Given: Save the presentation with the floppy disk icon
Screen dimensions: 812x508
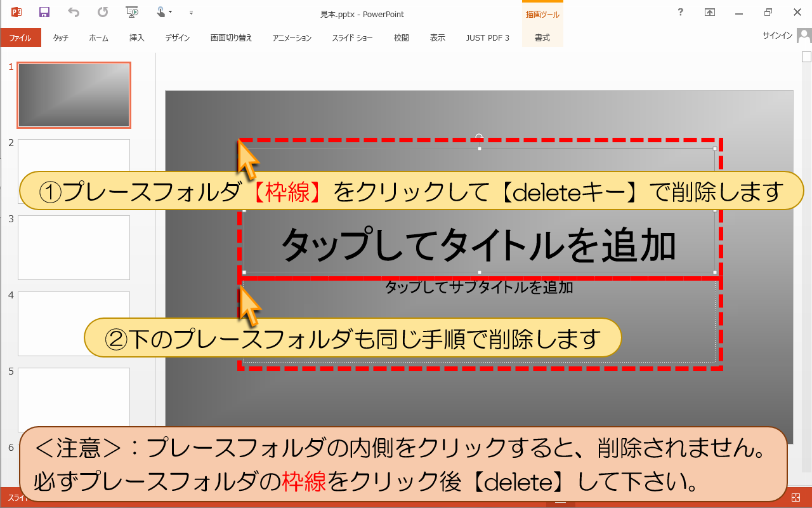Looking at the screenshot, I should (x=44, y=12).
